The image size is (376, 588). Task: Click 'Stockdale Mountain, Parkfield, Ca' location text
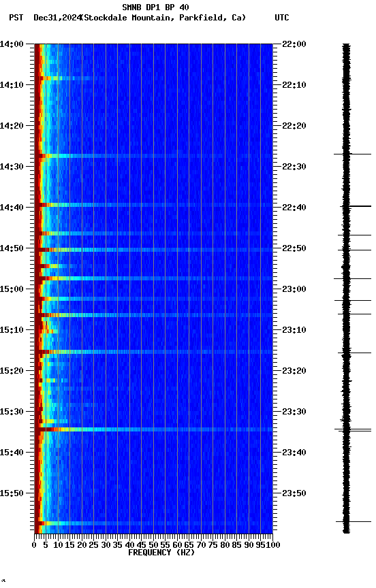tap(163, 18)
